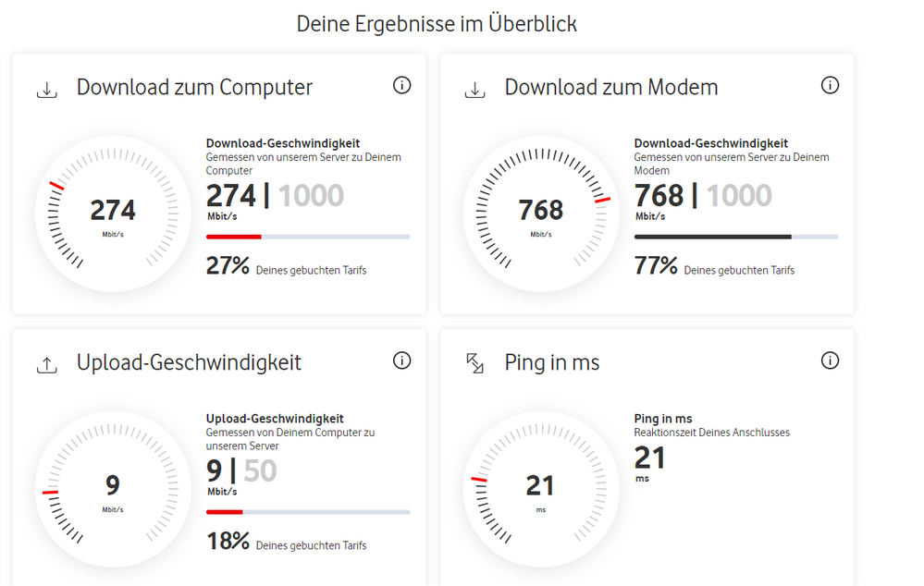Click the ping arrows icon
Viewport: 924px width, 586px height.
pyautogui.click(x=474, y=364)
